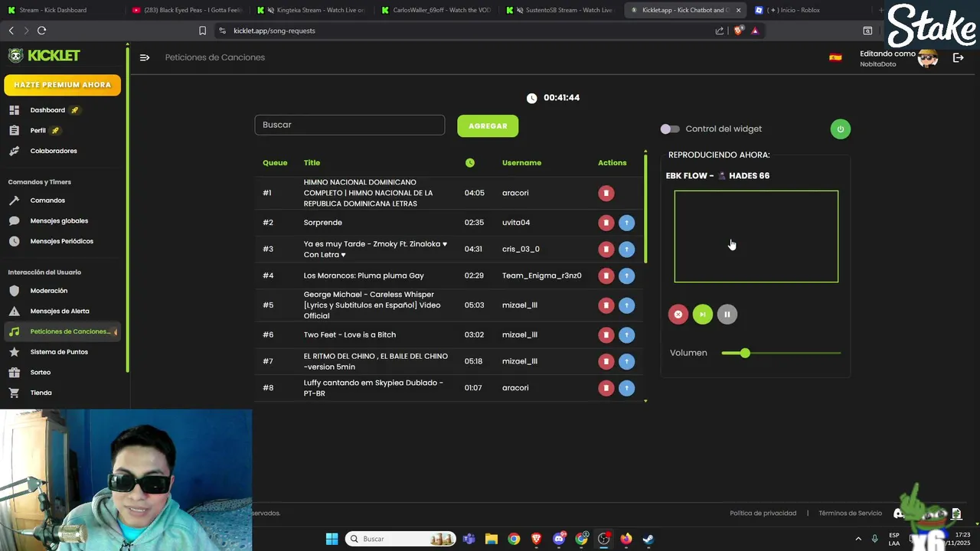Switch to Black Eyed Peas YouTube tab
This screenshot has height=551, width=980.
pyautogui.click(x=187, y=10)
